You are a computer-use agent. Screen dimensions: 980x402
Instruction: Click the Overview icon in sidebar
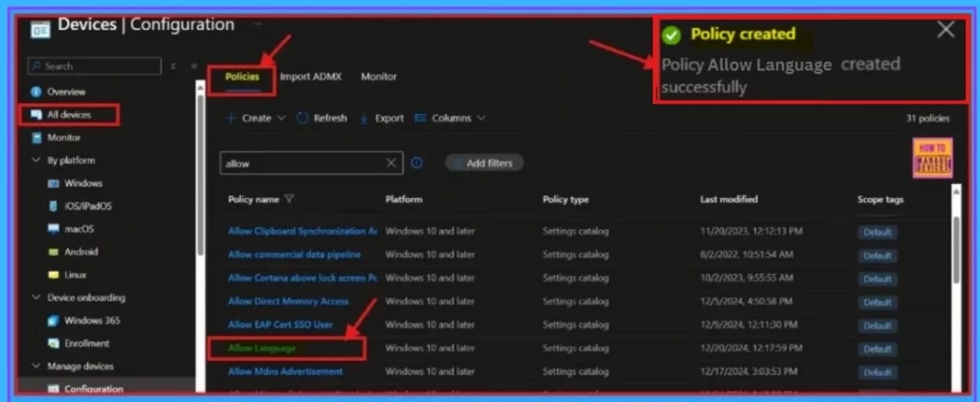pyautogui.click(x=36, y=92)
